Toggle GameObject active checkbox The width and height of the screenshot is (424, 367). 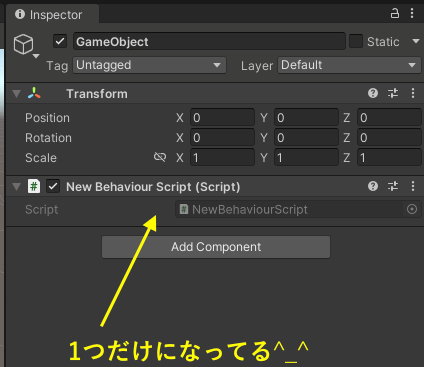(x=60, y=42)
